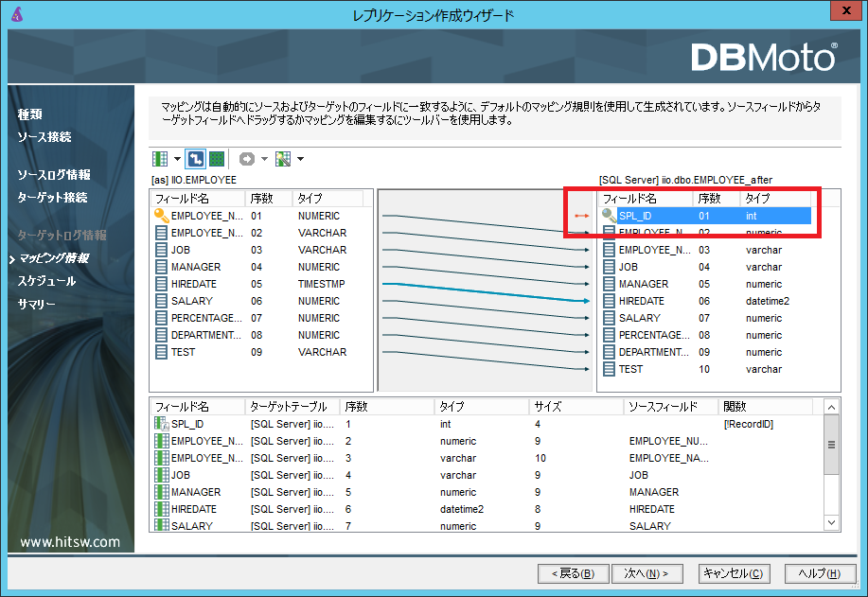This screenshot has width=868, height=597.
Task: Go to the サマリー wizard step
Action: tap(37, 305)
